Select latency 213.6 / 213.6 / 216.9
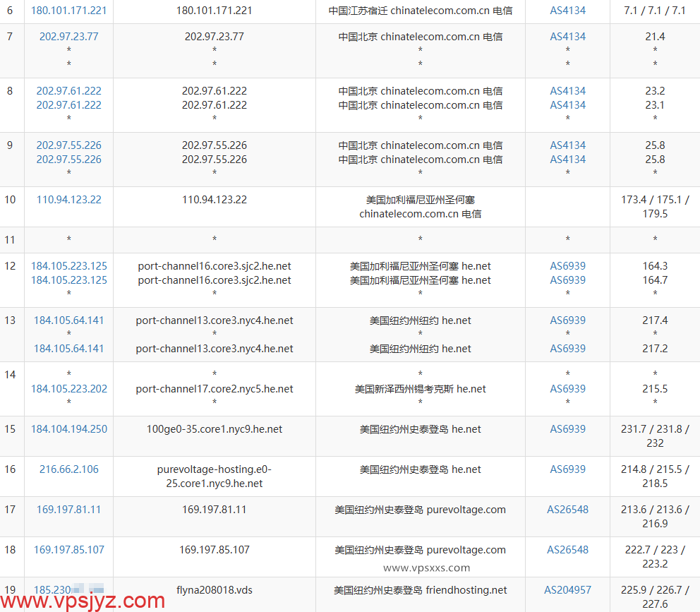700x612 pixels. (655, 517)
